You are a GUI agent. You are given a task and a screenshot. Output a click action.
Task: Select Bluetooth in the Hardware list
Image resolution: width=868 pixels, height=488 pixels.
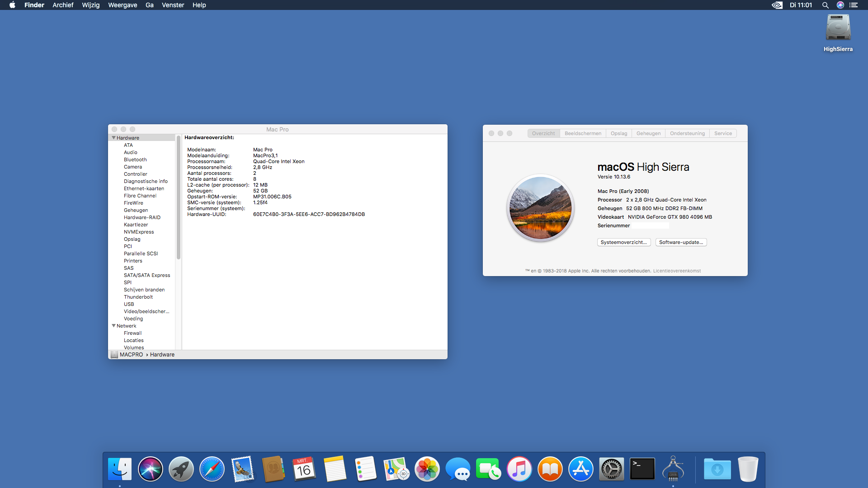(135, 160)
